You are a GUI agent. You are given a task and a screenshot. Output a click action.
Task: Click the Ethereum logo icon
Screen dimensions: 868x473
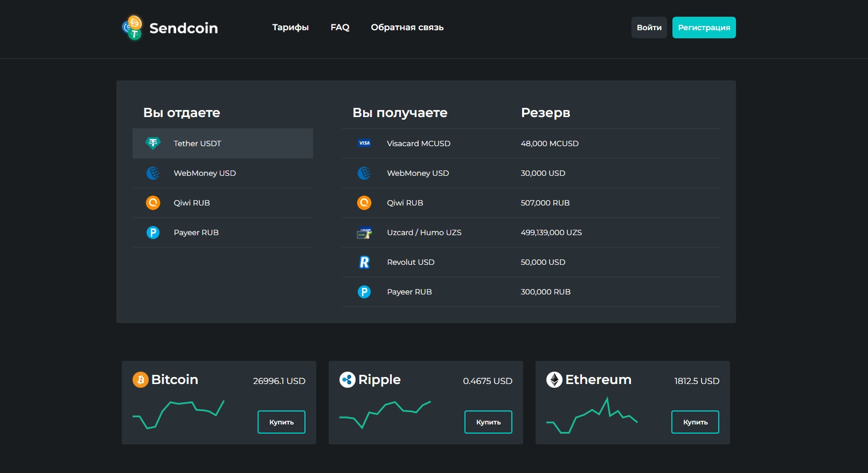554,380
